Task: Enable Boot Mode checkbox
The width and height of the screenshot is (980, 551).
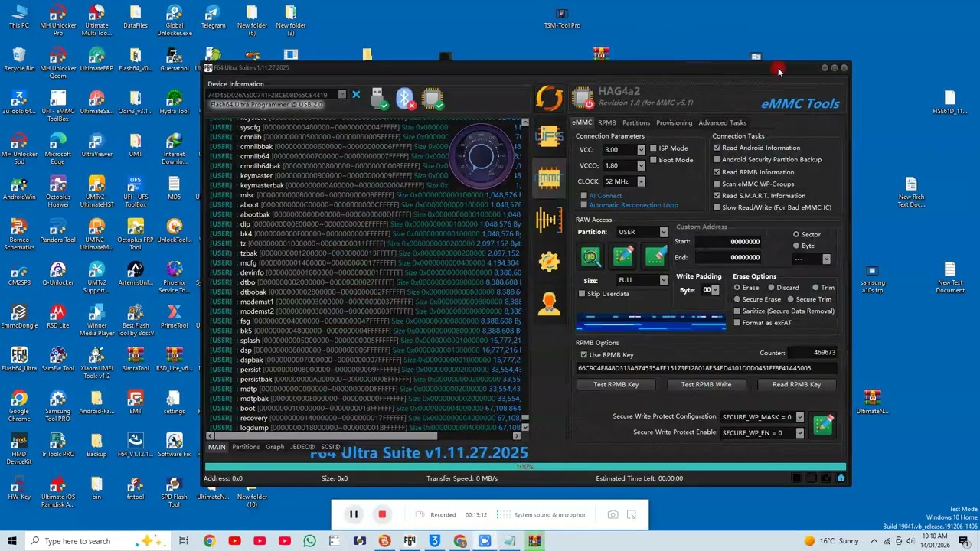Action: point(653,160)
